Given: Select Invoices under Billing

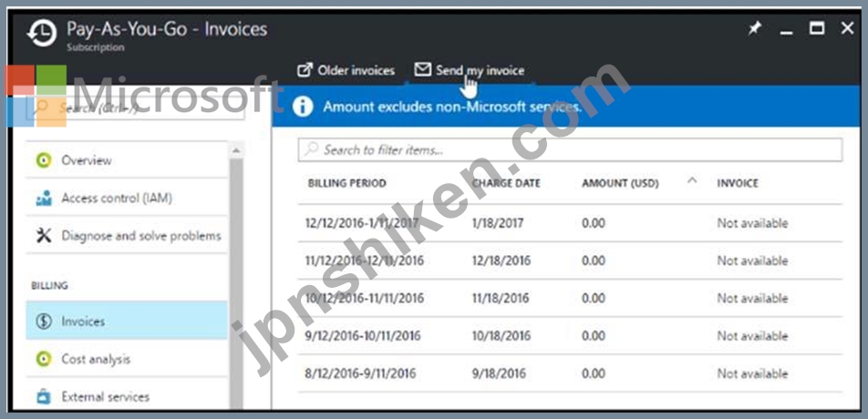Looking at the screenshot, I should [126, 321].
